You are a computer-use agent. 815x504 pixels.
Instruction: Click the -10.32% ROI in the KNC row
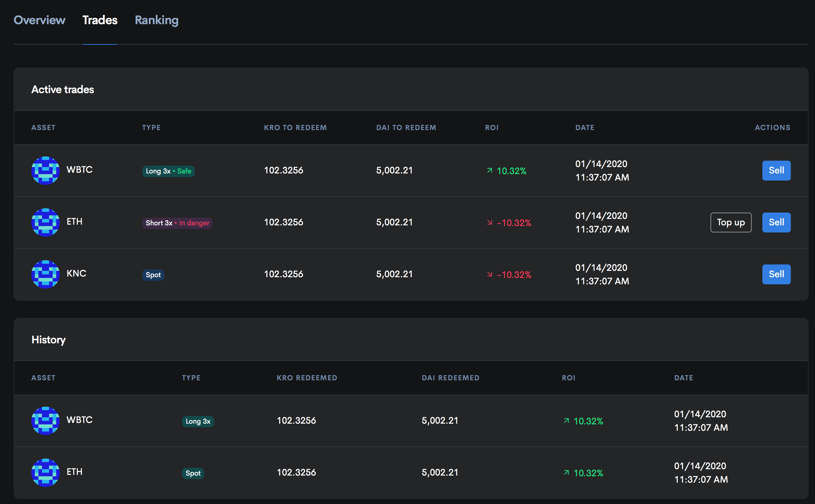pos(514,275)
